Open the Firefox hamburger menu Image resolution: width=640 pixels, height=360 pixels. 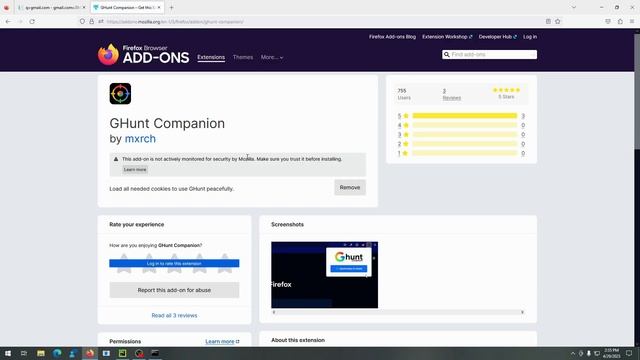pos(632,21)
